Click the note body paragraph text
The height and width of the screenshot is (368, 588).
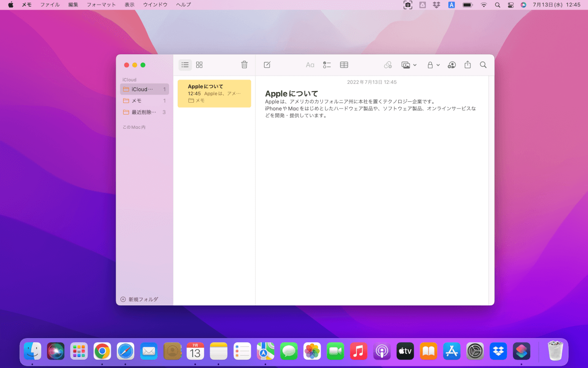[x=371, y=109]
